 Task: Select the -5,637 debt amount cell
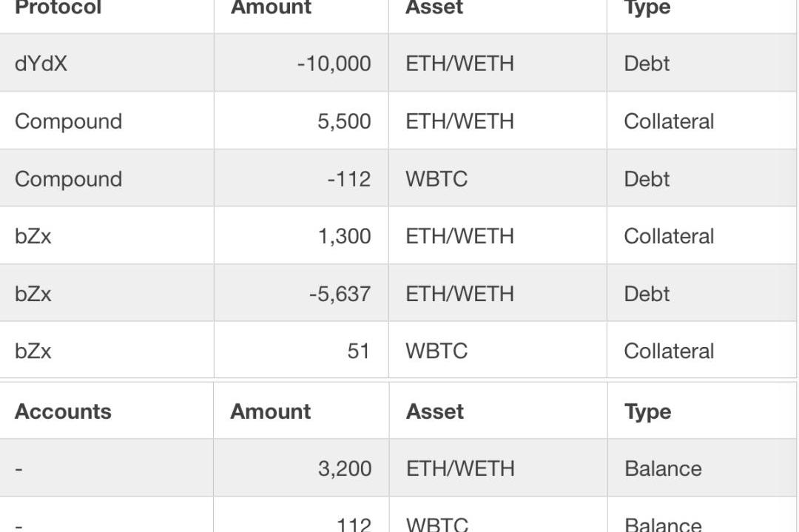click(x=340, y=294)
